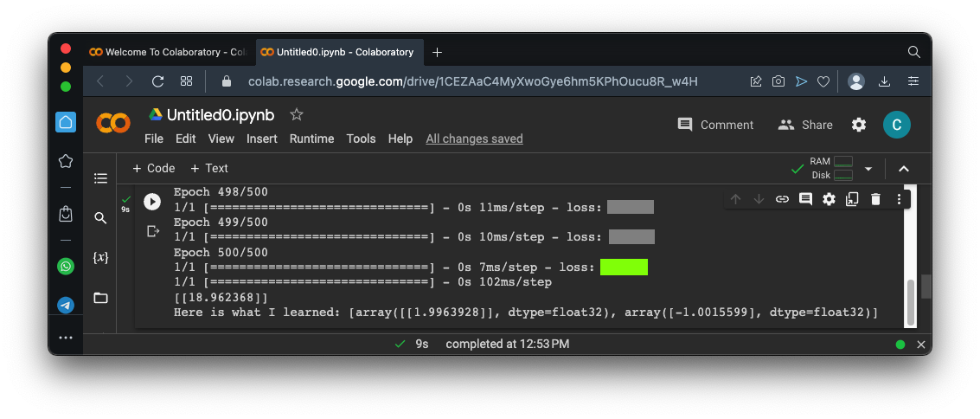
Task: Clear cell output icon
Action: coord(153,231)
